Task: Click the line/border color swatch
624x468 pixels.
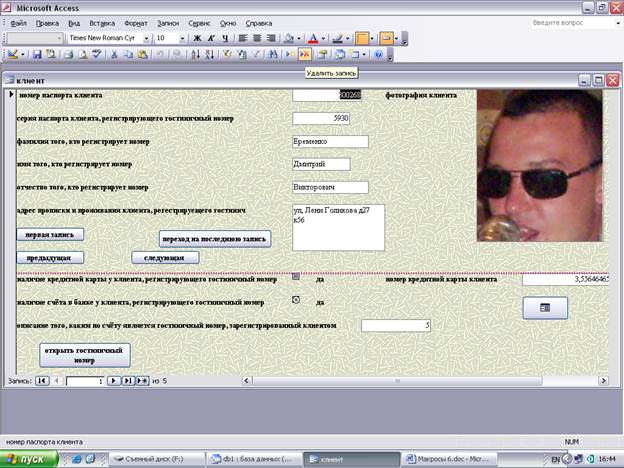Action: tap(337, 39)
